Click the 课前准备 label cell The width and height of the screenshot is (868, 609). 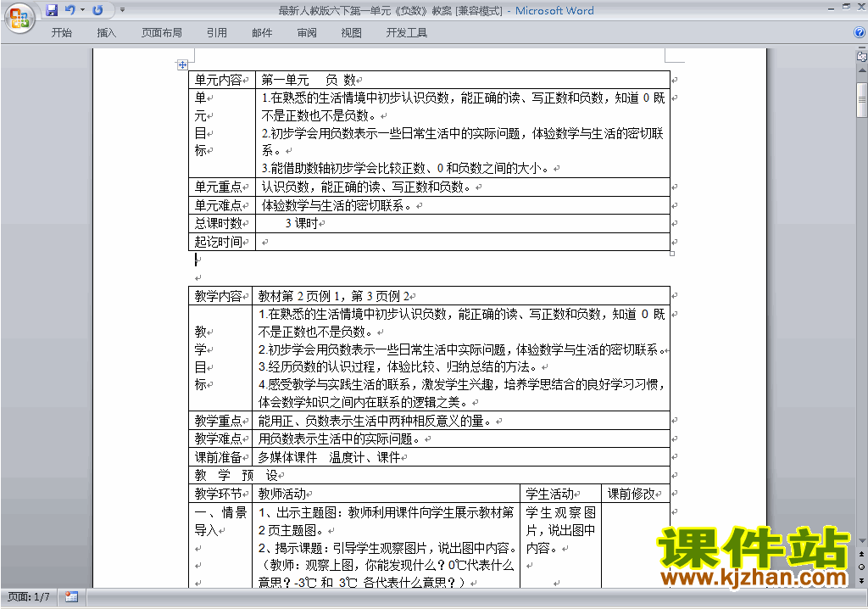tap(220, 457)
